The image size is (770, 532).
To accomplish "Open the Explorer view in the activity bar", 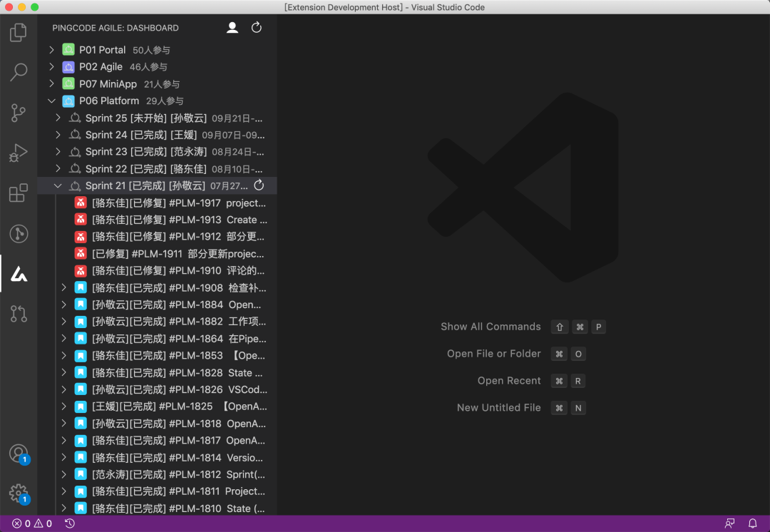I will pyautogui.click(x=19, y=31).
